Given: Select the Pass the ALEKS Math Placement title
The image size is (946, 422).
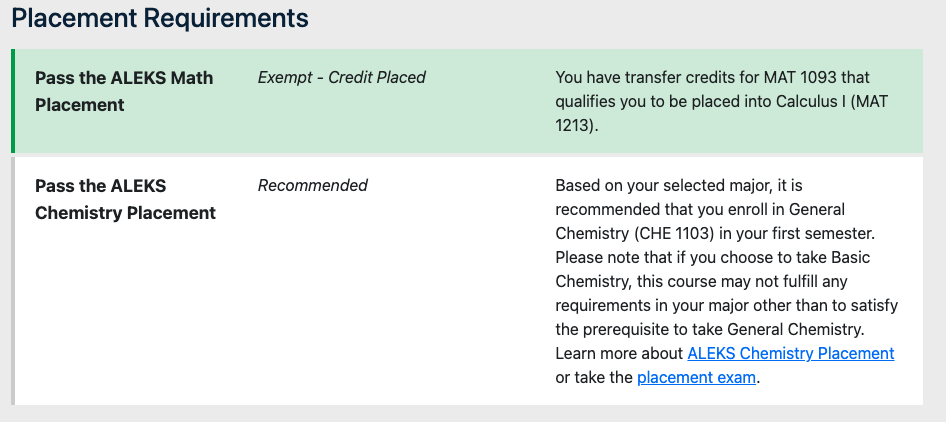Looking at the screenshot, I should click(124, 91).
